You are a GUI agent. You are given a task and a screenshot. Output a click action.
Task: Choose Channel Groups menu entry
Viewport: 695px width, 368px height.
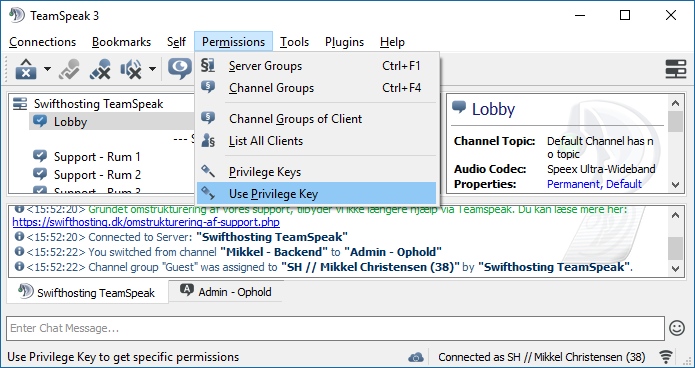pos(316,88)
